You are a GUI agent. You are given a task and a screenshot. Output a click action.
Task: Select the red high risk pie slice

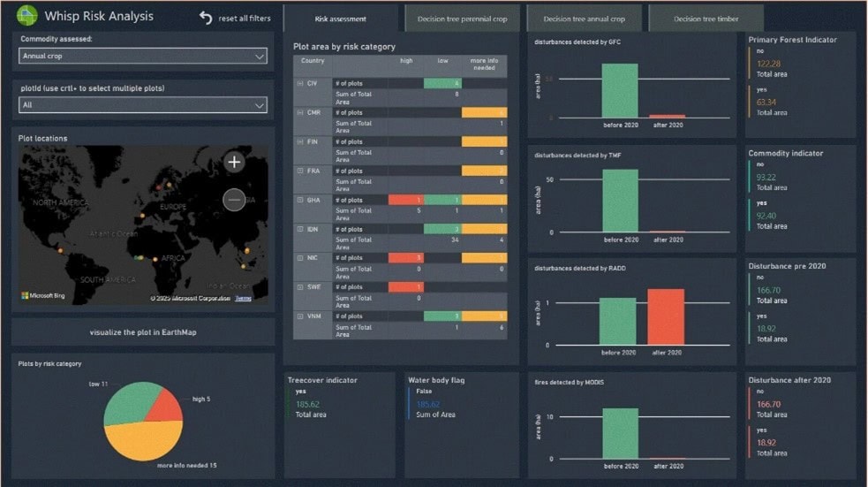click(165, 404)
